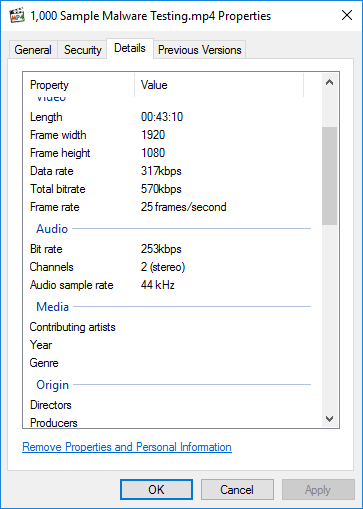Screen dimensions: 363x509
Task: Click the MP4 file icon in title bar
Action: [17, 16]
